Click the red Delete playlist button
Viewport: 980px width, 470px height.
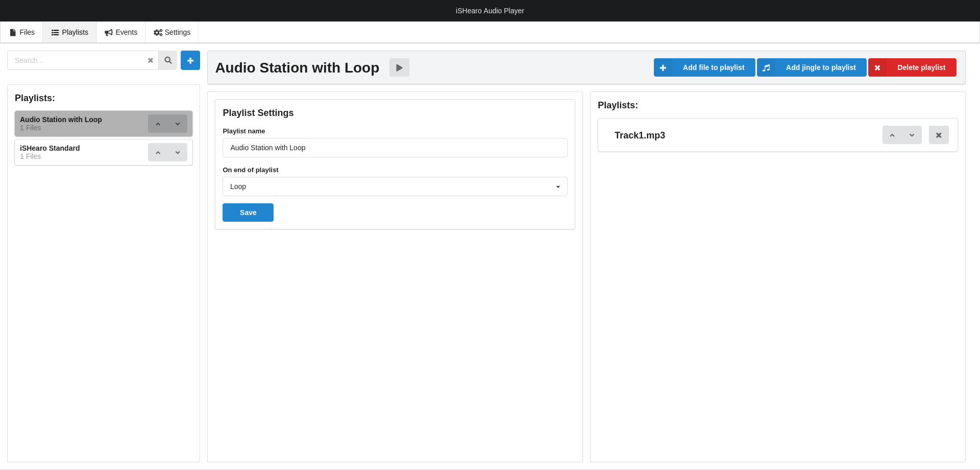tap(912, 67)
